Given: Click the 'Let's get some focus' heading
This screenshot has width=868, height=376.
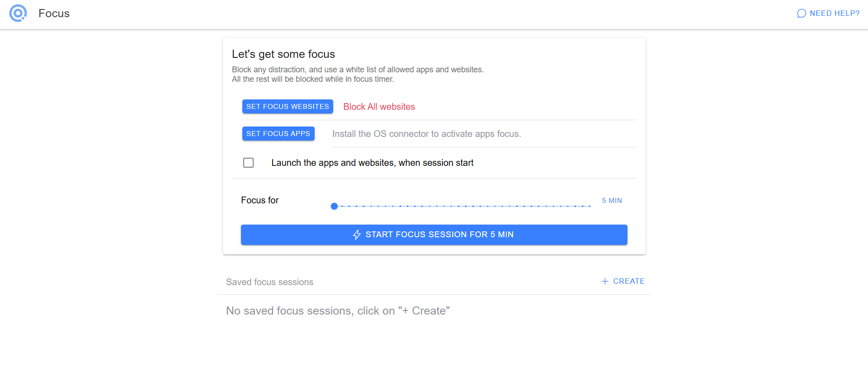Looking at the screenshot, I should pyautogui.click(x=283, y=54).
